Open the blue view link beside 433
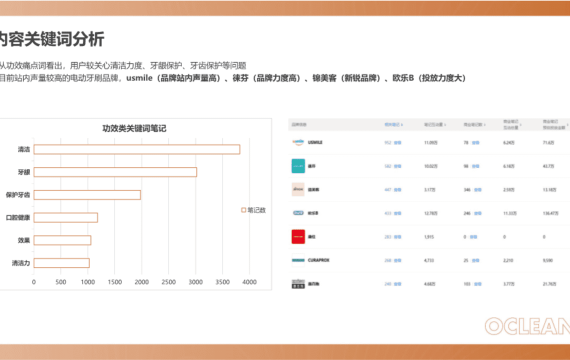Image resolution: width=570 pixels, height=360 pixels. point(398,213)
